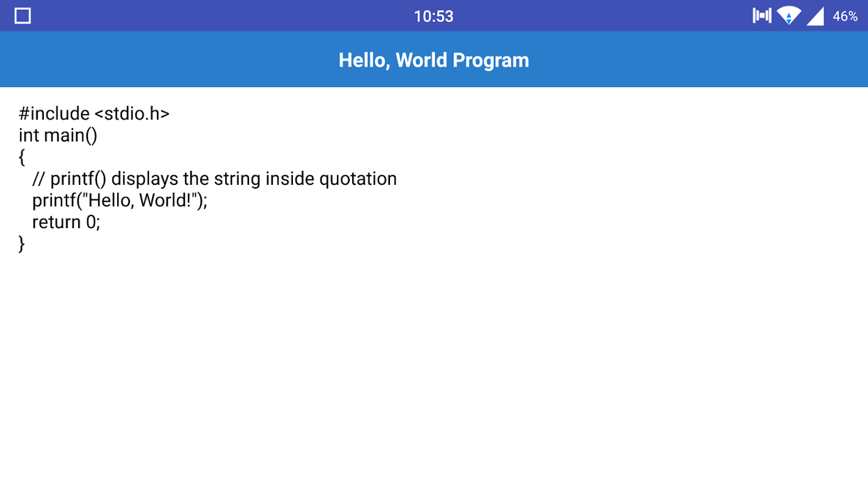Click the closing curly brace line
Viewport: 868px width, 488px height.
click(x=22, y=243)
